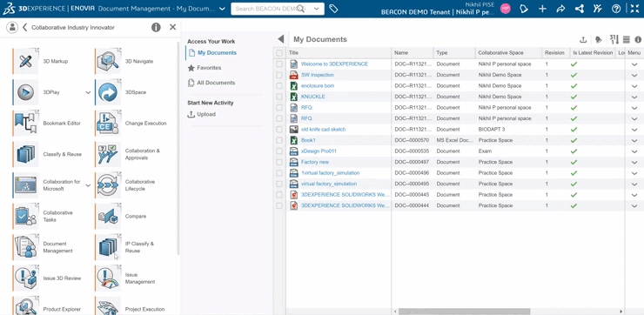Screen dimensions: 644x315
Task: Open the 3D Markup app
Action: (25, 61)
